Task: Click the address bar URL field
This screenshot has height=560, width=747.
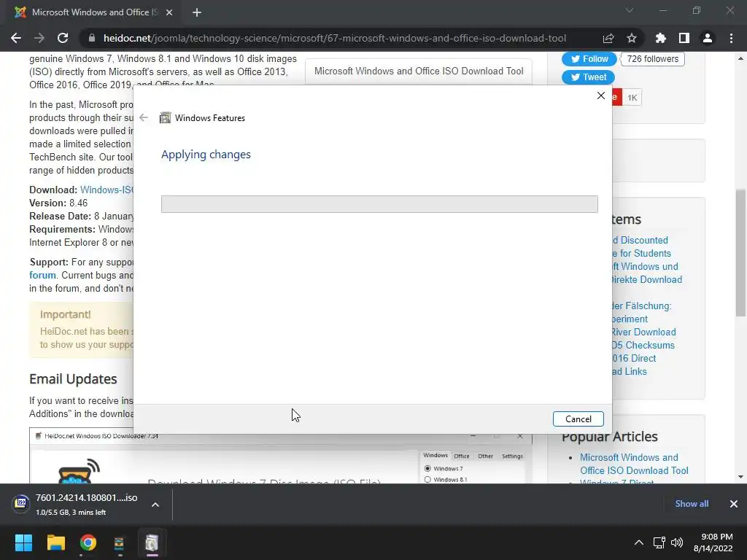Action: (x=334, y=38)
